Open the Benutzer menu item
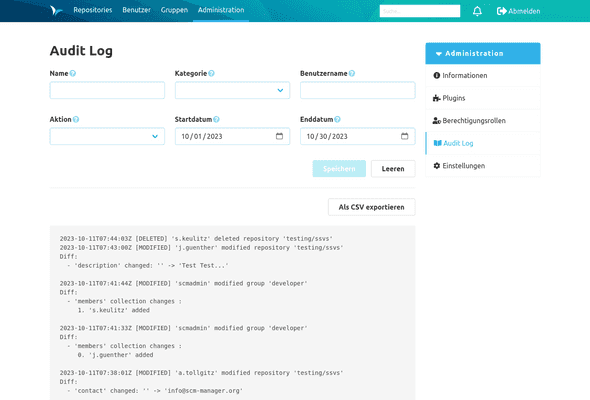 (x=136, y=10)
